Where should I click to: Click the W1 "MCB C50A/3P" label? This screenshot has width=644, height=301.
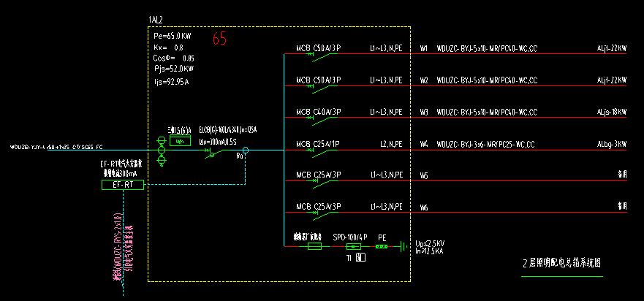tap(319, 48)
